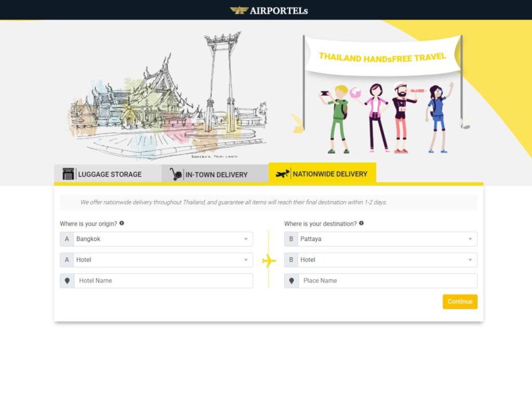Screen dimensions: 532x399
Task: Click the luggage storage locker icon
Action: [x=68, y=174]
